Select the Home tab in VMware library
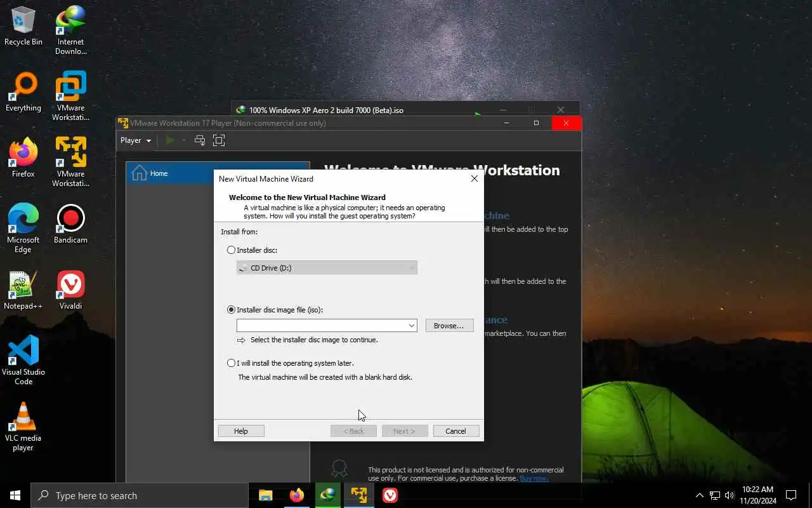This screenshot has height=508, width=812. tap(218, 173)
